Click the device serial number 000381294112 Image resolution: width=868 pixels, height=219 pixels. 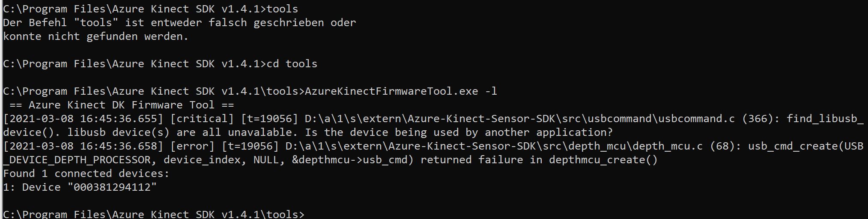pos(112,187)
